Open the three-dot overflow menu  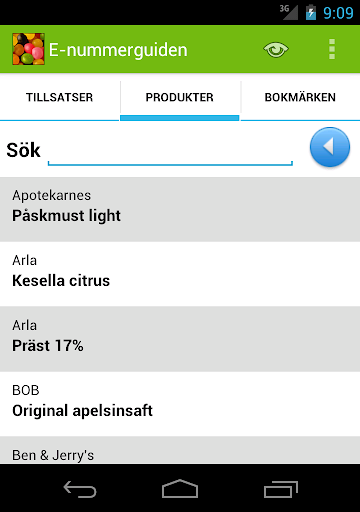click(x=332, y=49)
